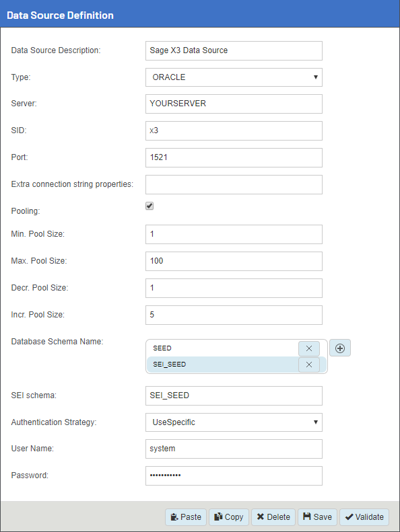Click the Password field
The height and width of the screenshot is (532, 400).
pos(234,476)
